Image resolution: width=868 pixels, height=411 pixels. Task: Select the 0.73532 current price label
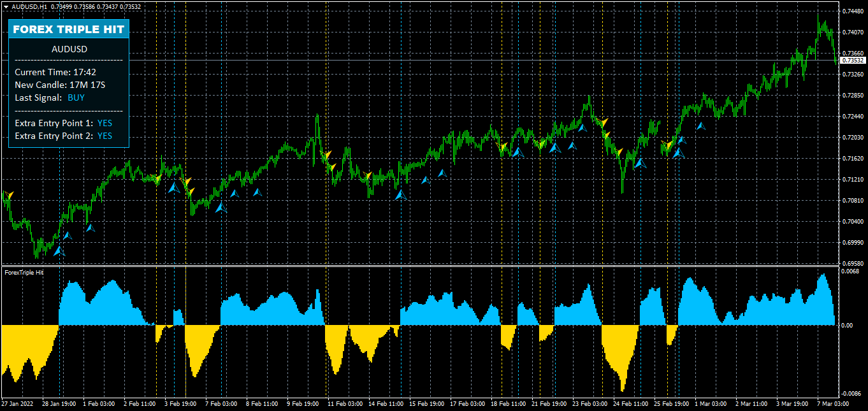854,59
